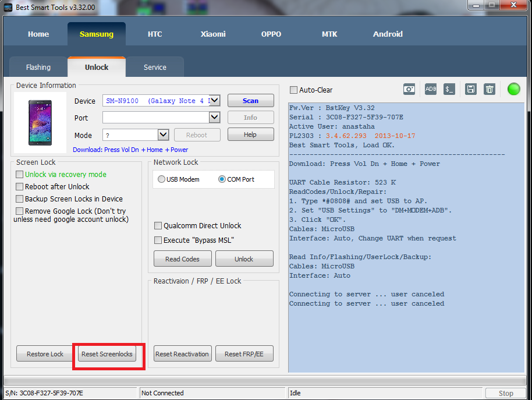Click the Galaxy Note 4 device image
This screenshot has height=400, width=532.
(x=40, y=122)
